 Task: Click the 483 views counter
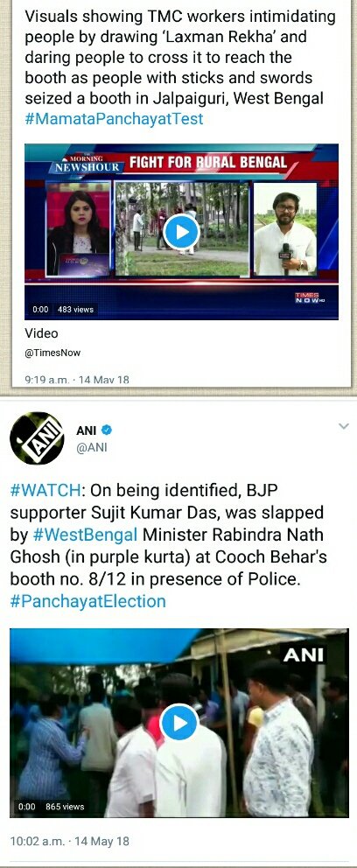pyautogui.click(x=75, y=310)
